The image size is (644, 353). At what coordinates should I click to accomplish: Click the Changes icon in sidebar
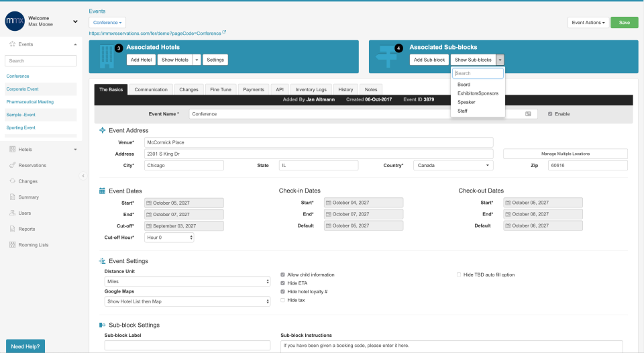pyautogui.click(x=12, y=181)
